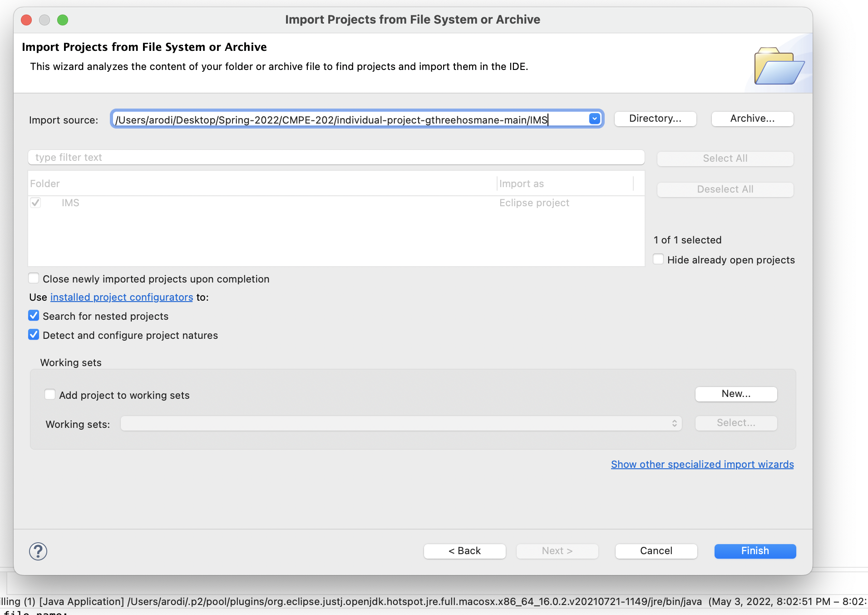Click the Java Application console status line
This screenshot has width=868, height=615.
(434, 601)
